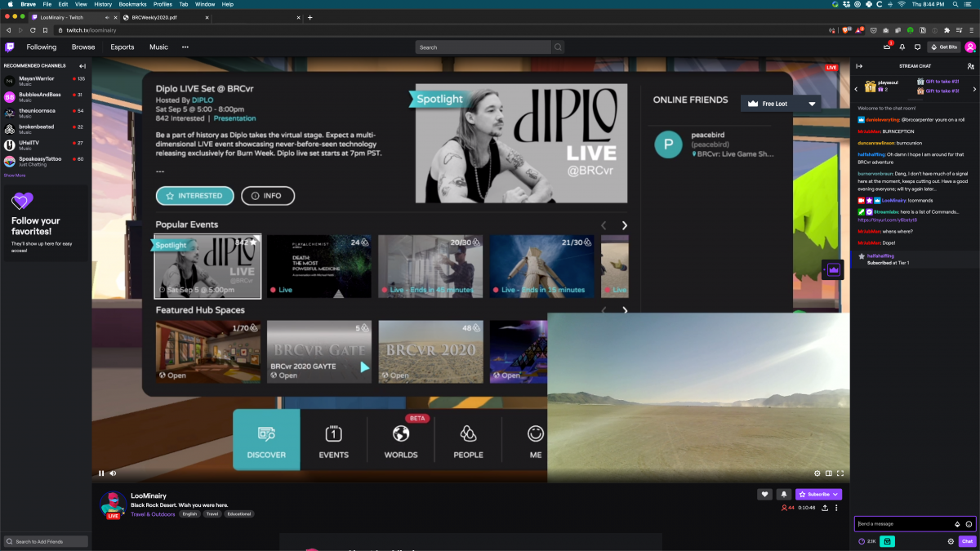Open History menu in menu bar
This screenshot has height=551, width=980.
tap(103, 4)
